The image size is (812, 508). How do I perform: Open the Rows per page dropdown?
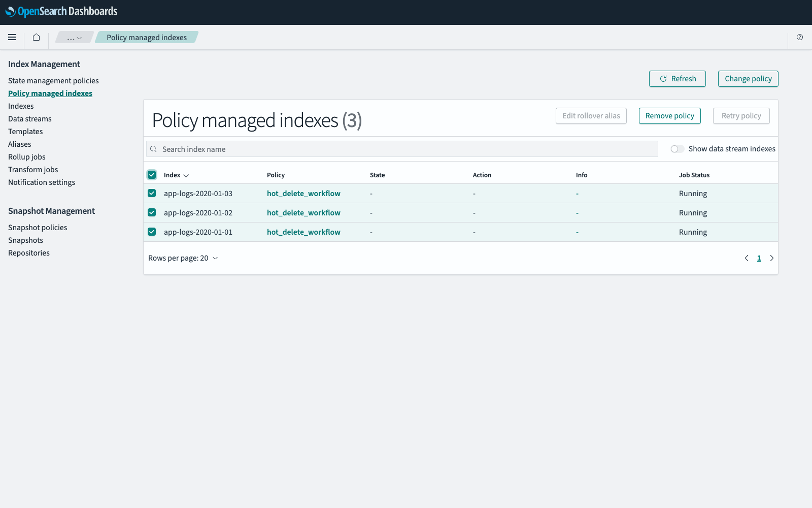(183, 258)
